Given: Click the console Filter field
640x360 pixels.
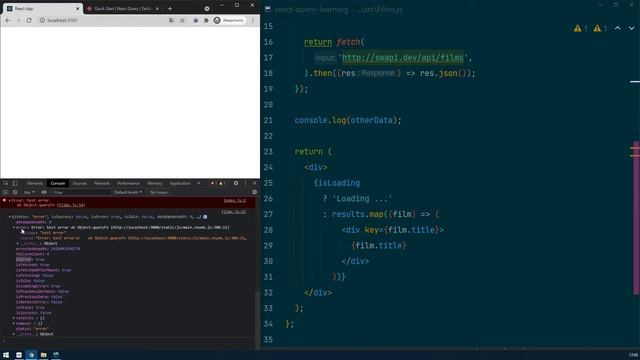Looking at the screenshot, I should coord(81,192).
